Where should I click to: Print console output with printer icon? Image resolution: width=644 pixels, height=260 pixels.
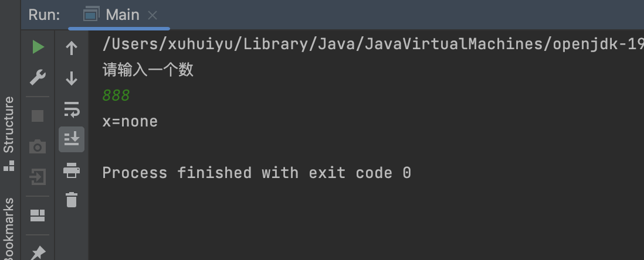pyautogui.click(x=72, y=170)
